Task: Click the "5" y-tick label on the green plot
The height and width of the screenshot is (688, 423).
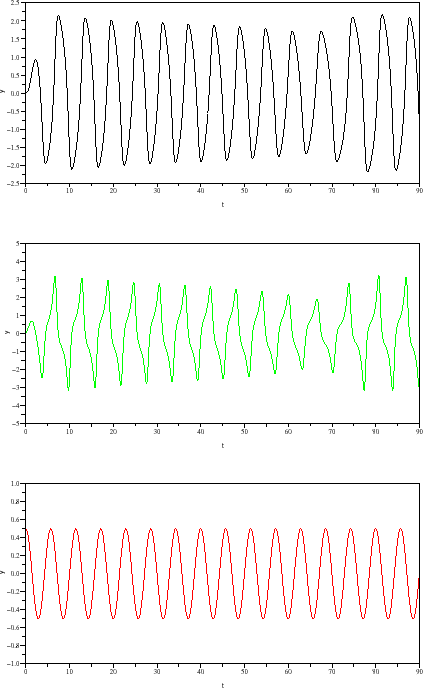Action: point(18,244)
